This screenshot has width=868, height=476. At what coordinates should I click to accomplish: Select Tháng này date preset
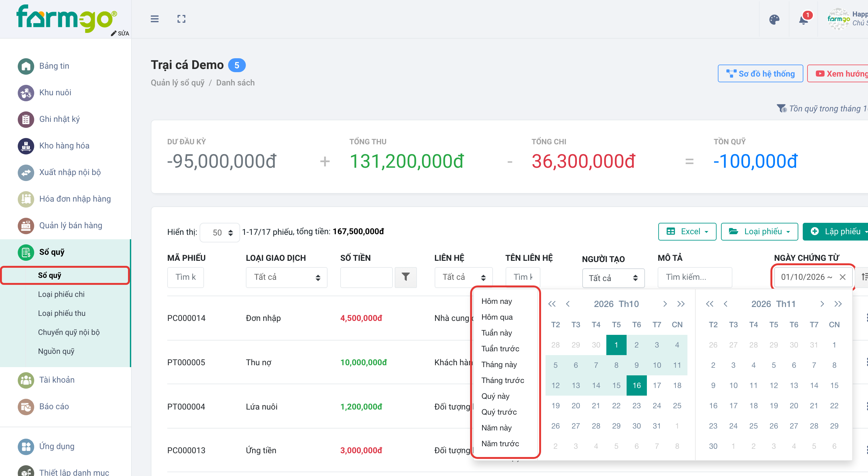click(499, 365)
